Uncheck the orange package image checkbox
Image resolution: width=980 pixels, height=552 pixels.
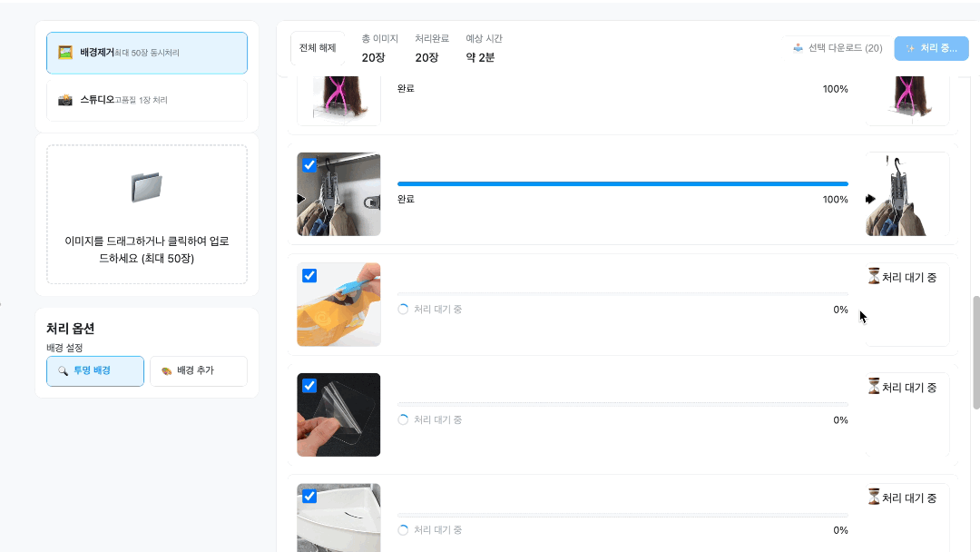tap(309, 276)
